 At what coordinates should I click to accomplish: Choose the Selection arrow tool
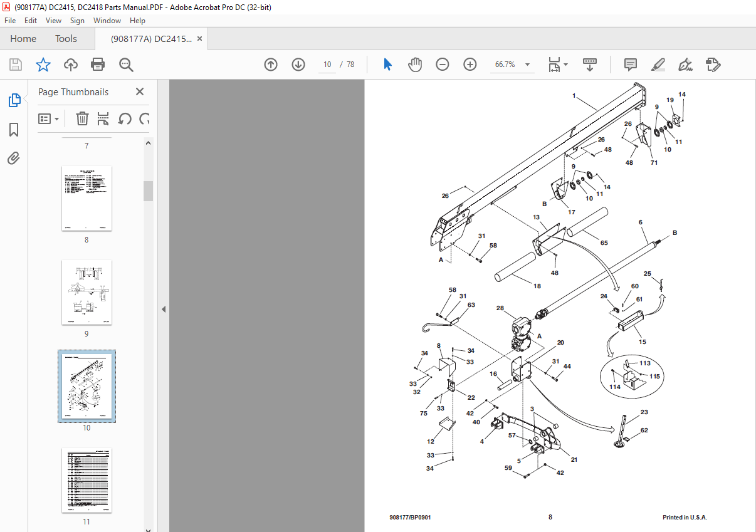tap(387, 65)
